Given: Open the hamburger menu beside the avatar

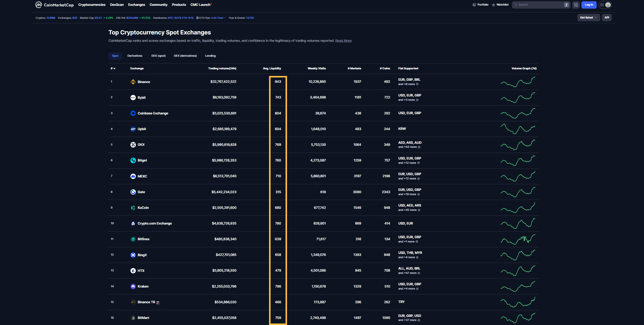Looking at the screenshot, I should 602,5.
